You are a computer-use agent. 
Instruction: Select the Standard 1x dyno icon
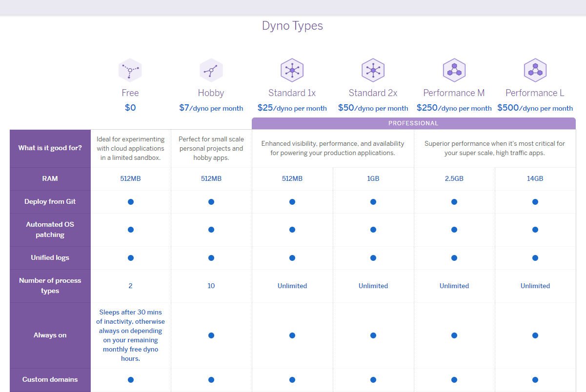[292, 70]
